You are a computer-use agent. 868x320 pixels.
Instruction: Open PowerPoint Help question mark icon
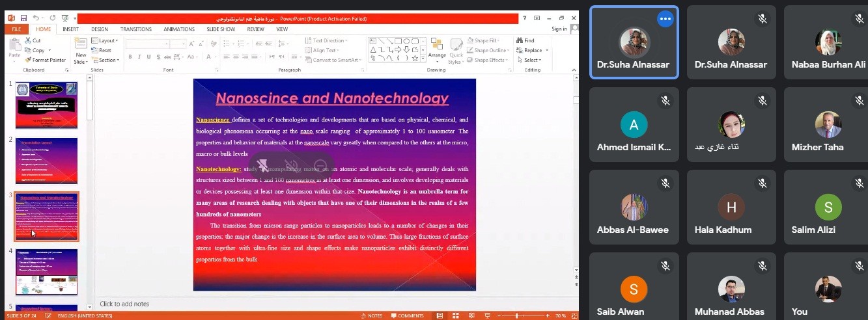525,18
